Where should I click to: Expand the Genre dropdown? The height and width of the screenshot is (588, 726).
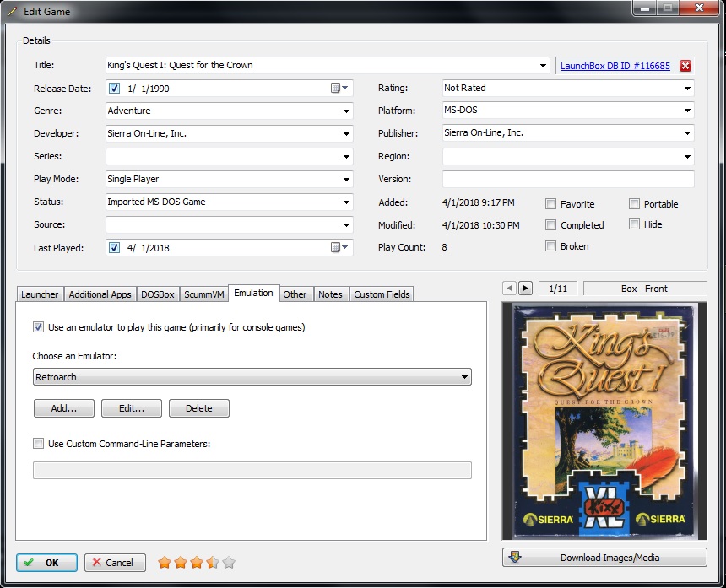346,111
